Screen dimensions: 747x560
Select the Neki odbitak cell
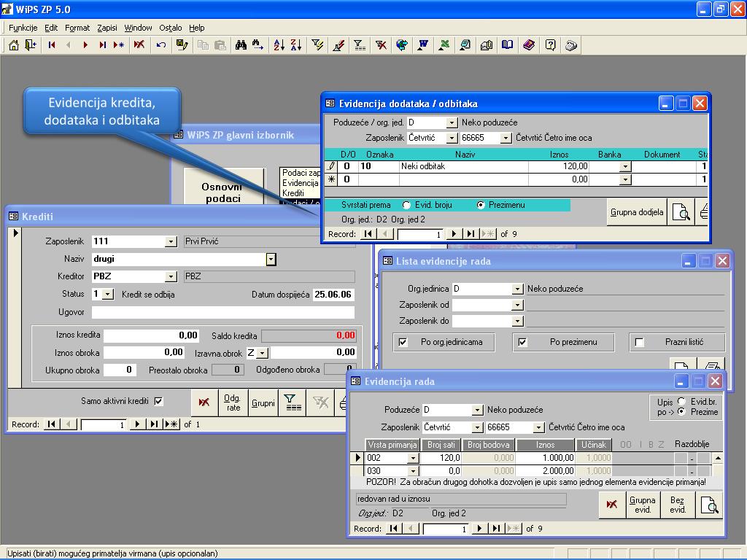pyautogui.click(x=463, y=167)
